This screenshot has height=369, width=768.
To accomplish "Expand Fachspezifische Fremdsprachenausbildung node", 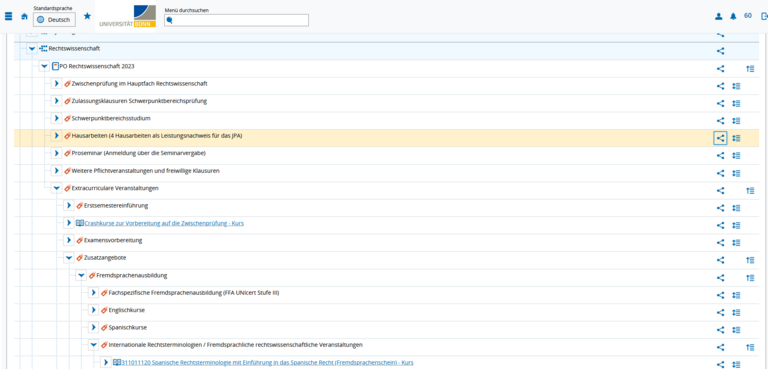I will pos(94,293).
